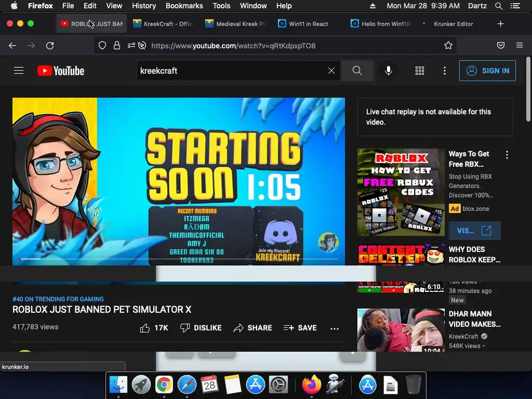Screen dimensions: 532x399
Task: Open Firefox from the Dock
Action: click(312, 385)
